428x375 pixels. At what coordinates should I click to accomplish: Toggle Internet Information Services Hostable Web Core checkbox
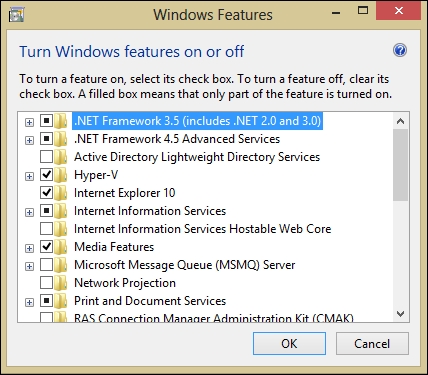click(46, 228)
